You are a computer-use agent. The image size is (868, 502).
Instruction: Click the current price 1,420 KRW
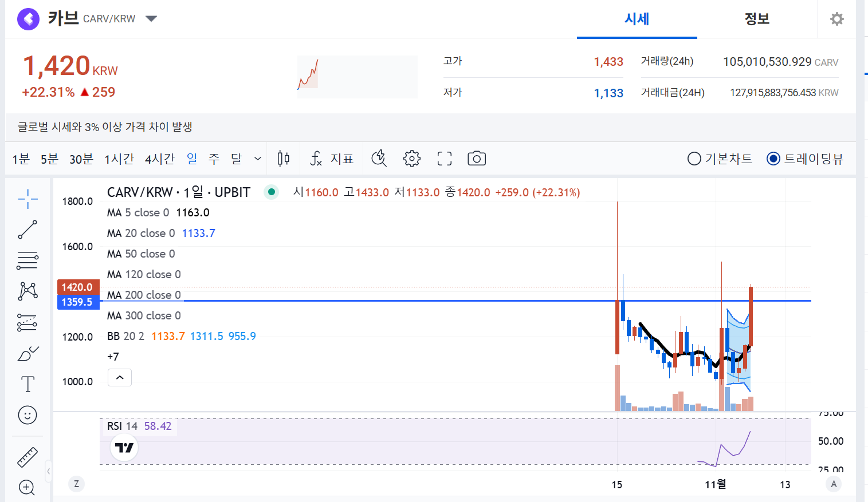coord(70,66)
